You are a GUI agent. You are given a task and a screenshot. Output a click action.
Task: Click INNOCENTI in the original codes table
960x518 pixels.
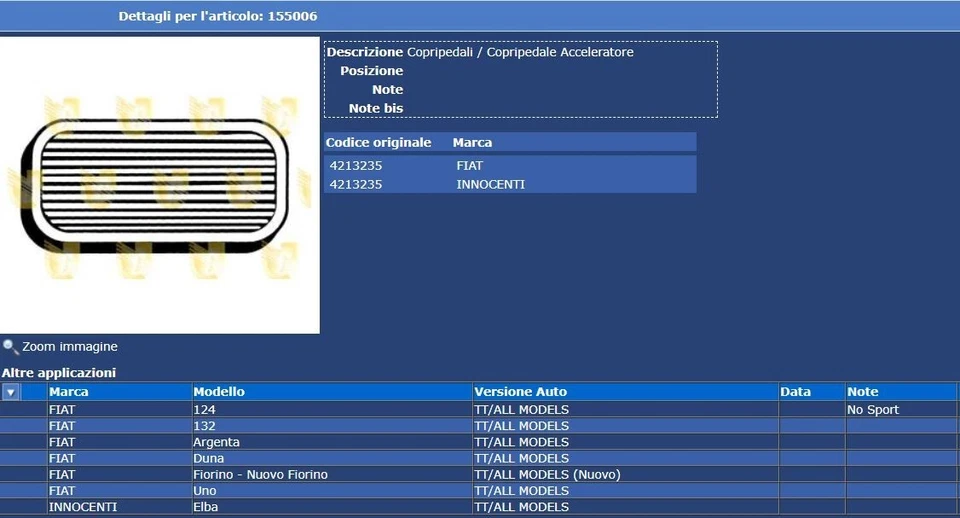tap(490, 184)
